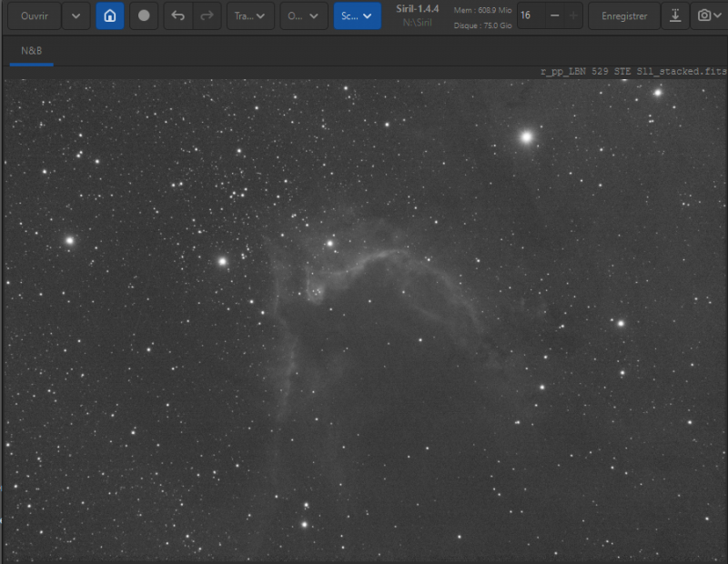The width and height of the screenshot is (728, 564).
Task: Undo the last operation
Action: [177, 15]
